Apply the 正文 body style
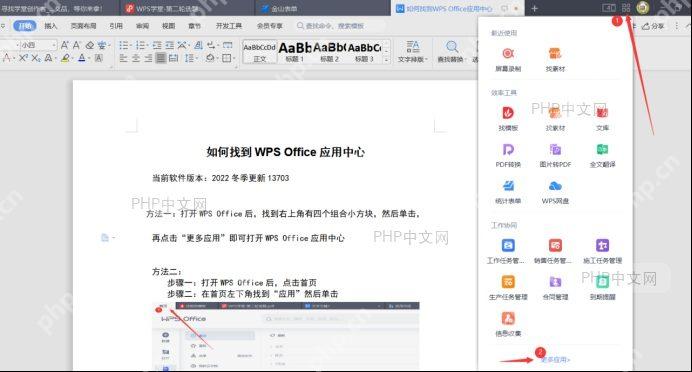692x372 pixels. 260,52
